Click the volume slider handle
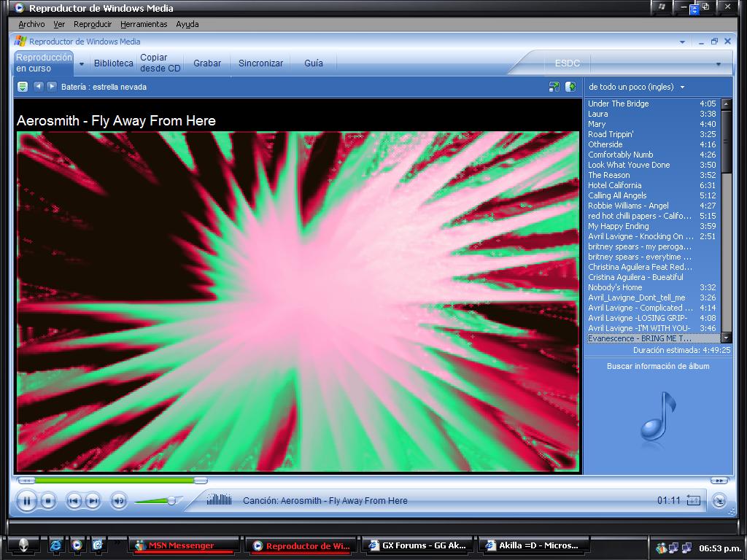Viewport: 747px width, 560px height. click(172, 500)
